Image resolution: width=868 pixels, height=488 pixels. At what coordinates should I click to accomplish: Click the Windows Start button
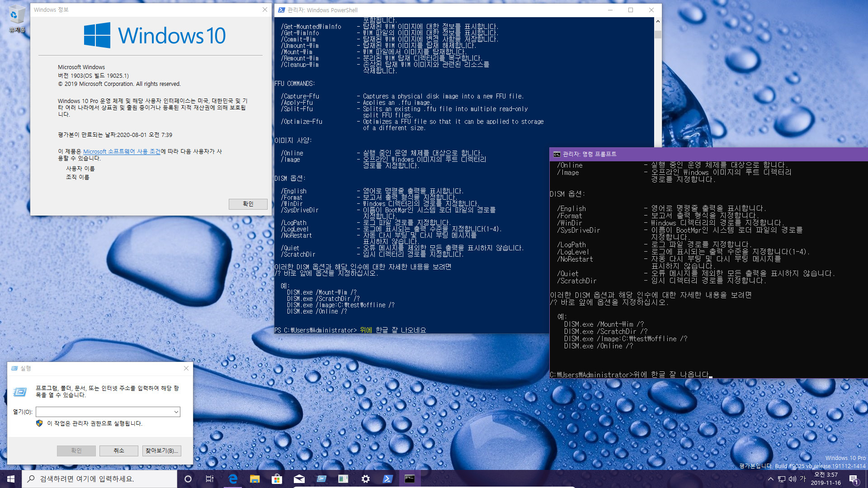coord(11,479)
